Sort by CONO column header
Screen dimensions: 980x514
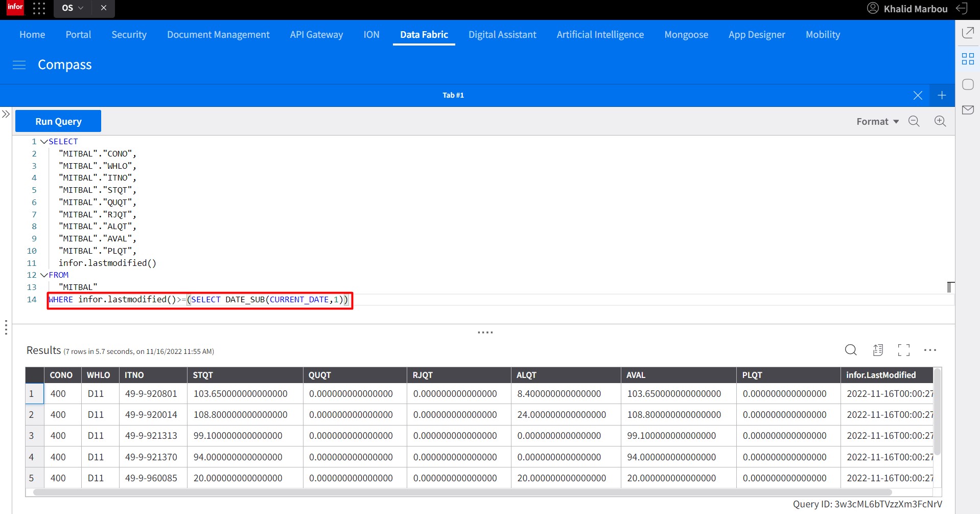61,375
